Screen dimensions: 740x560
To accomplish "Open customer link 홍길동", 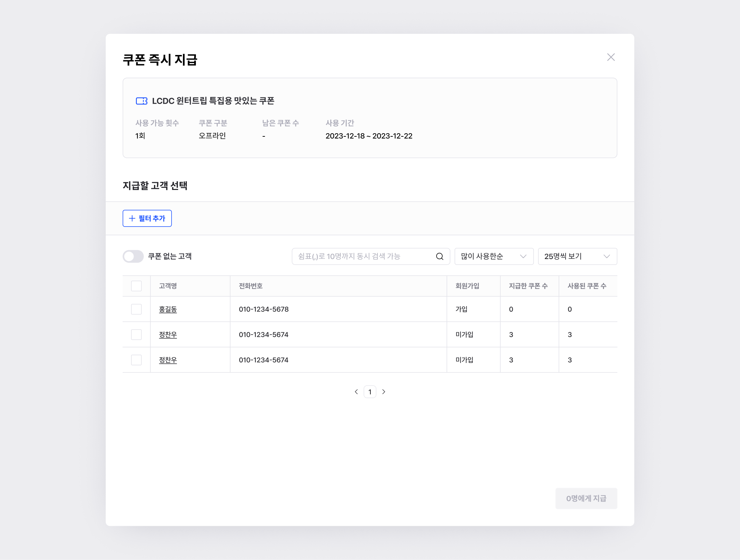I will pyautogui.click(x=168, y=309).
